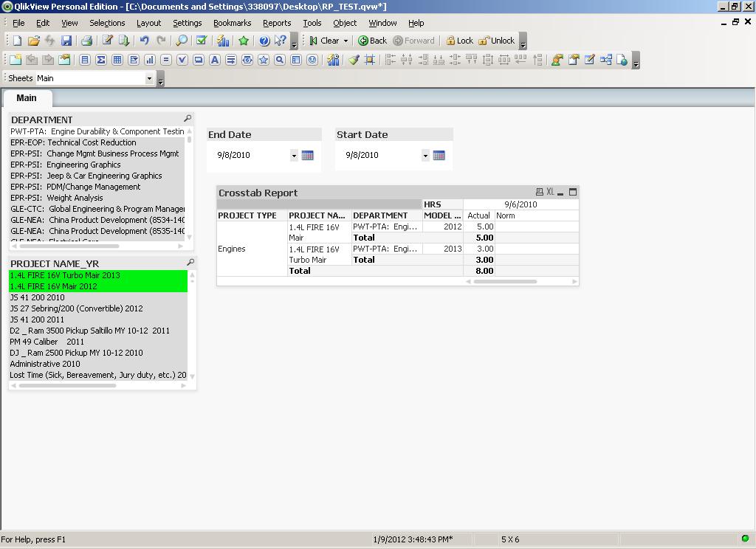756x549 pixels.
Task: Open the Search magnifier tool
Action: point(182,41)
